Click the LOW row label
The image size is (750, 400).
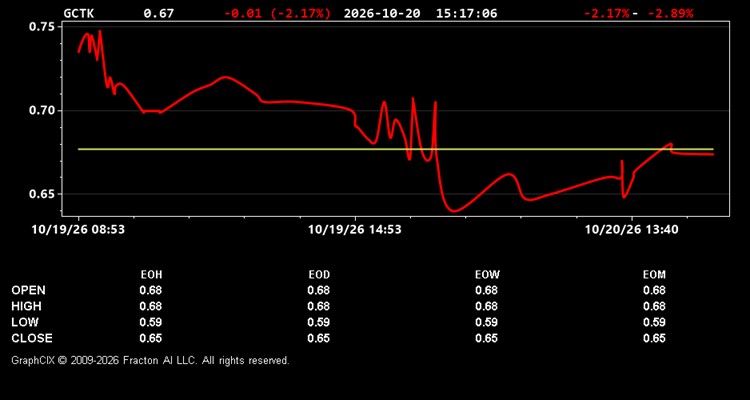[25, 322]
